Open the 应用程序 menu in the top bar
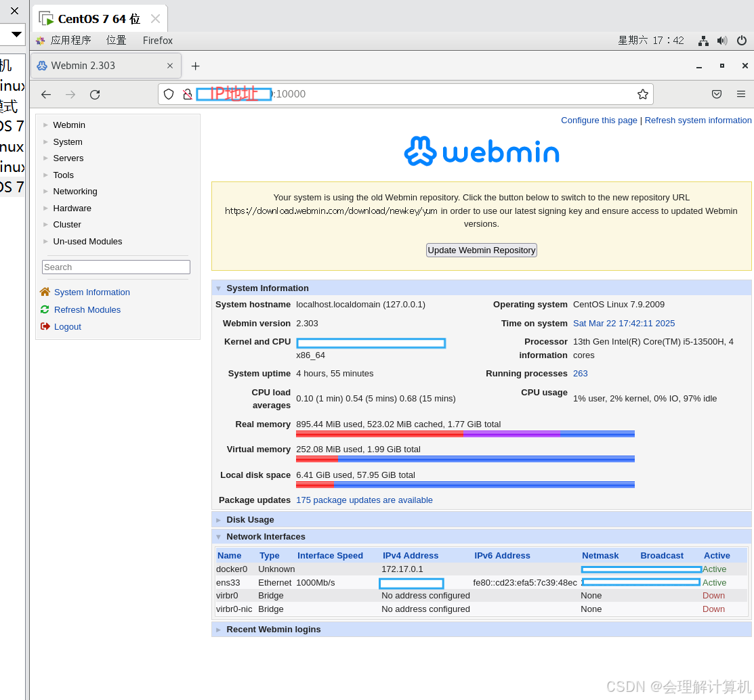The height and width of the screenshot is (700, 754). coord(71,41)
